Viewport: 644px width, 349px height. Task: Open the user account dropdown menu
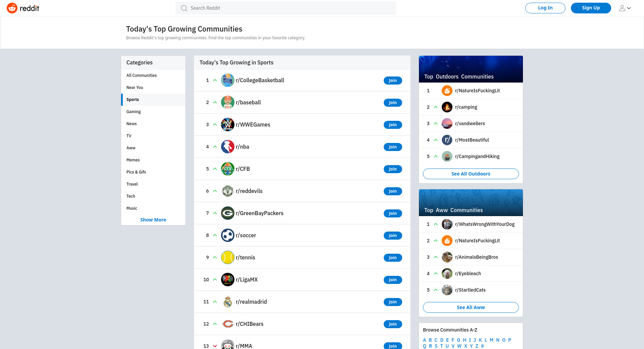point(625,8)
